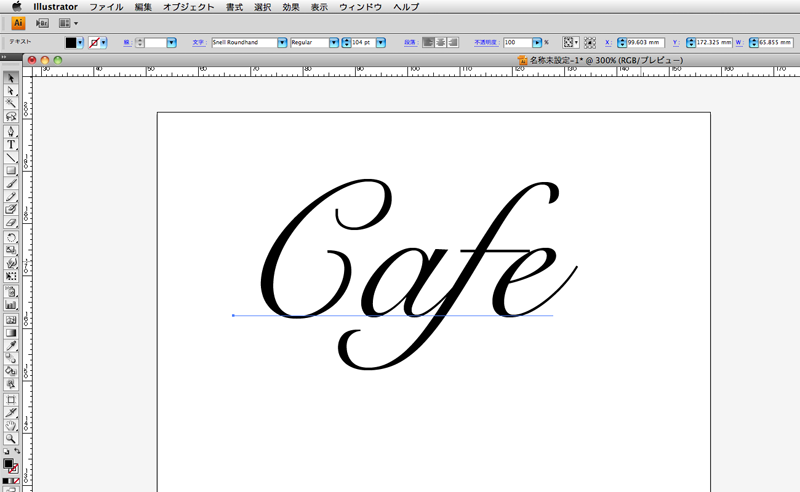Select the Magic Wand tool

tap(11, 104)
